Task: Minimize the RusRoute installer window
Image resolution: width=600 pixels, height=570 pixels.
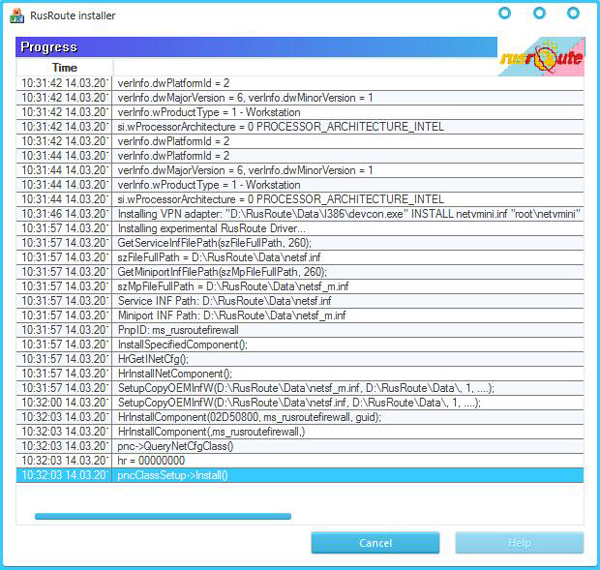Action: 505,13
